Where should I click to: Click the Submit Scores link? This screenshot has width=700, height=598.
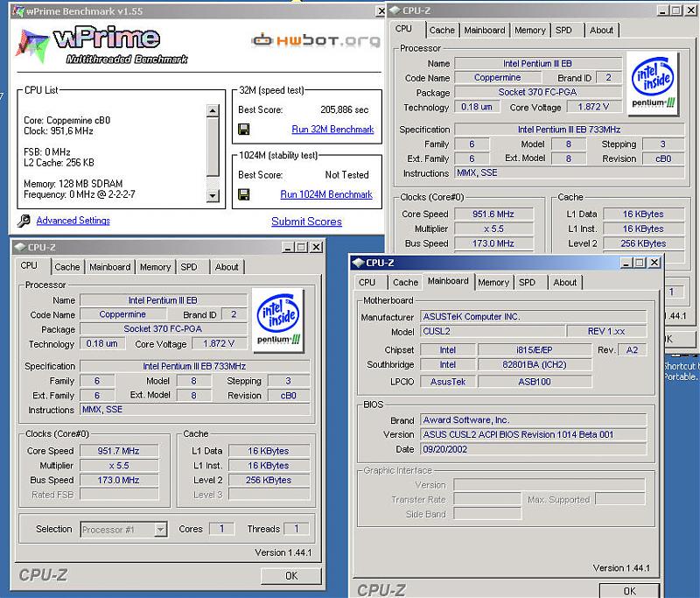(307, 222)
